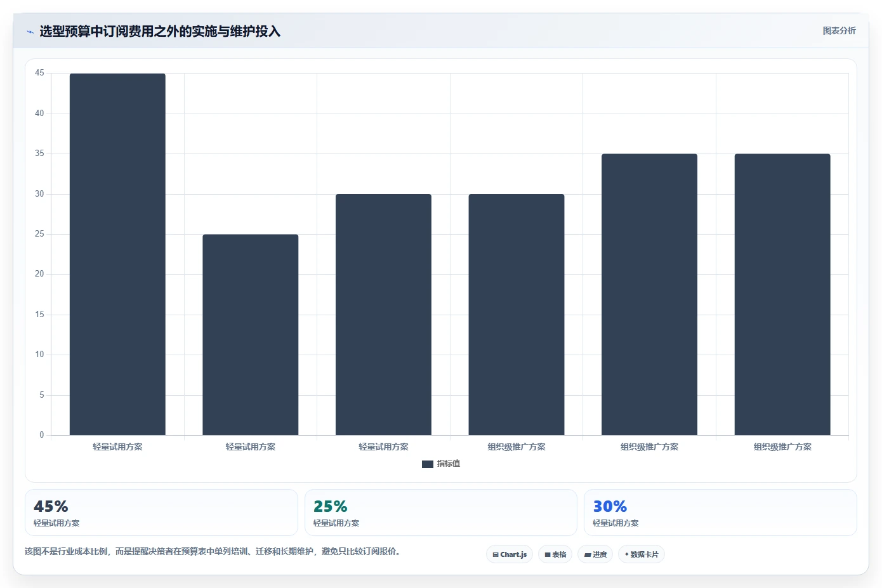882x588 pixels.
Task: Click the 进度 chip
Action: click(x=595, y=554)
